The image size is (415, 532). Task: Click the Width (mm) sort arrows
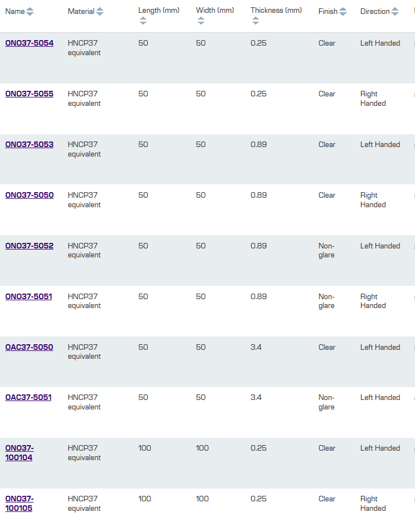pyautogui.click(x=201, y=21)
